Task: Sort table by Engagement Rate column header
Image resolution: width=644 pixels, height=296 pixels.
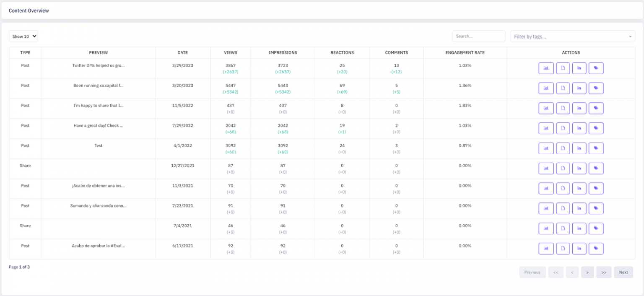Action: pyautogui.click(x=465, y=53)
